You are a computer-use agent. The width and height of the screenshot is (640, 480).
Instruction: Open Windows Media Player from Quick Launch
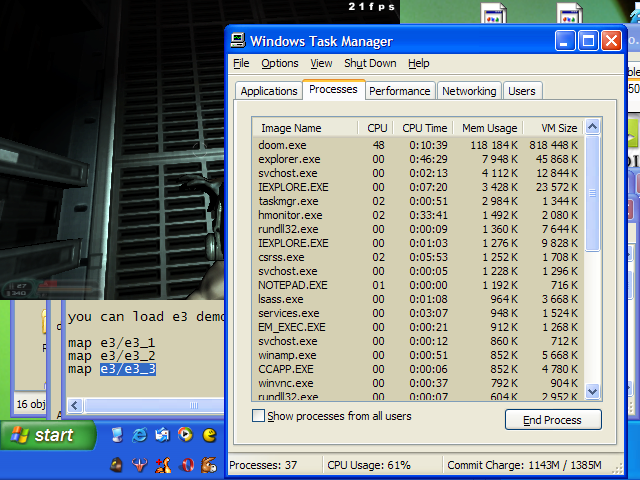(185, 435)
